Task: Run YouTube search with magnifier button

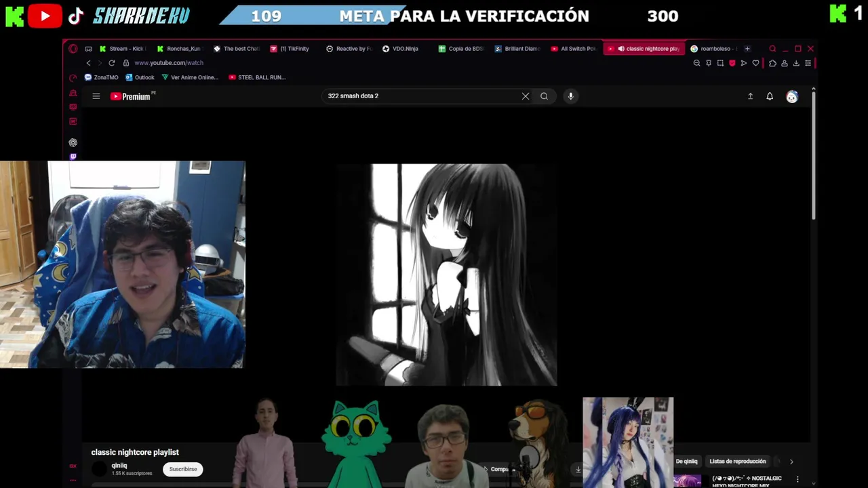Action: [544, 96]
